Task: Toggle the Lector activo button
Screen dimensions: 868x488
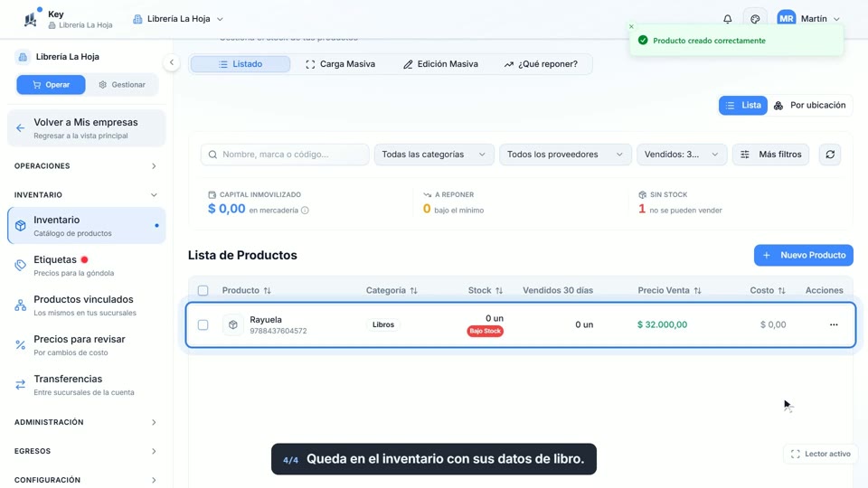Action: 820,454
